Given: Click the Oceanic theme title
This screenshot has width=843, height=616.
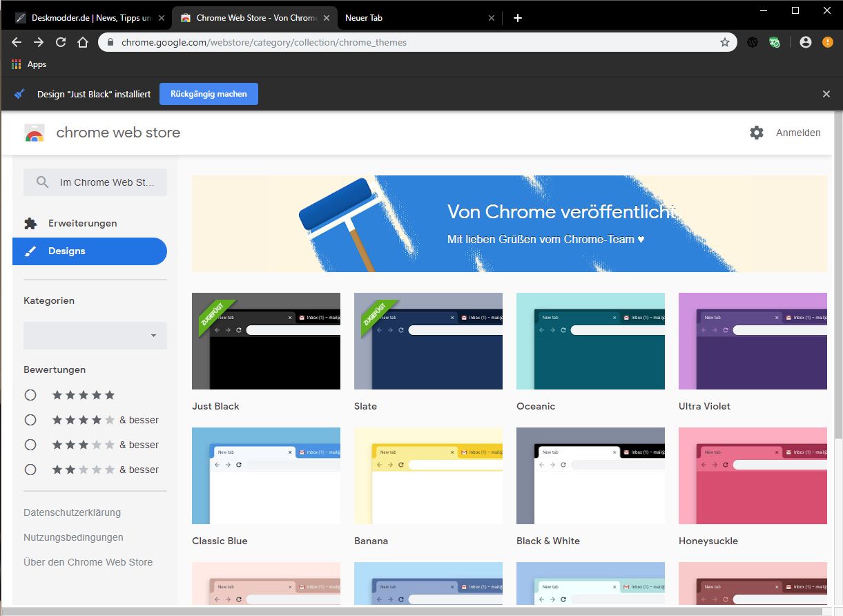Looking at the screenshot, I should point(536,406).
